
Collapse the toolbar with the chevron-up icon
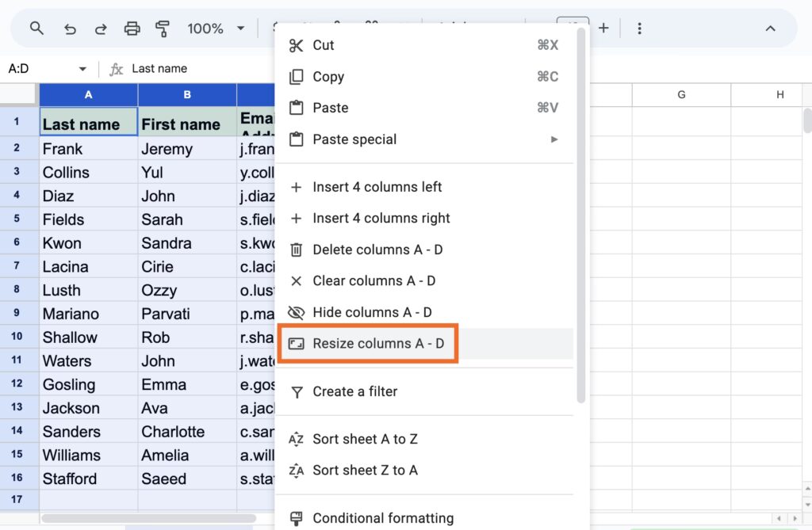click(769, 29)
